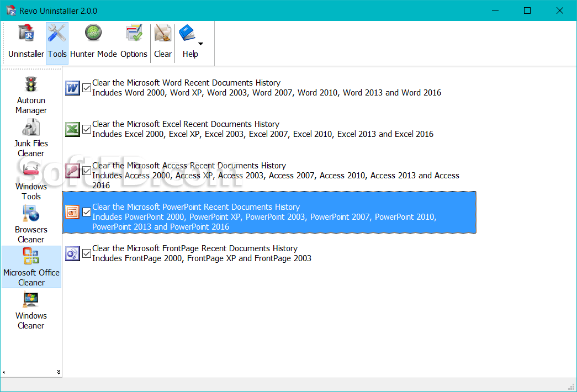The image size is (577, 392).
Task: Click the PowerPoint application icon
Action: click(x=72, y=213)
